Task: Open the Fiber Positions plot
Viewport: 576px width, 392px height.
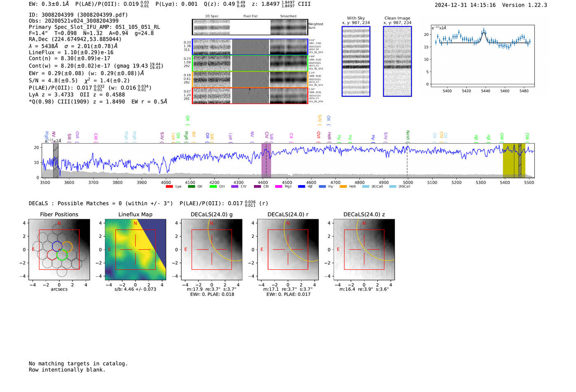Action: point(59,249)
